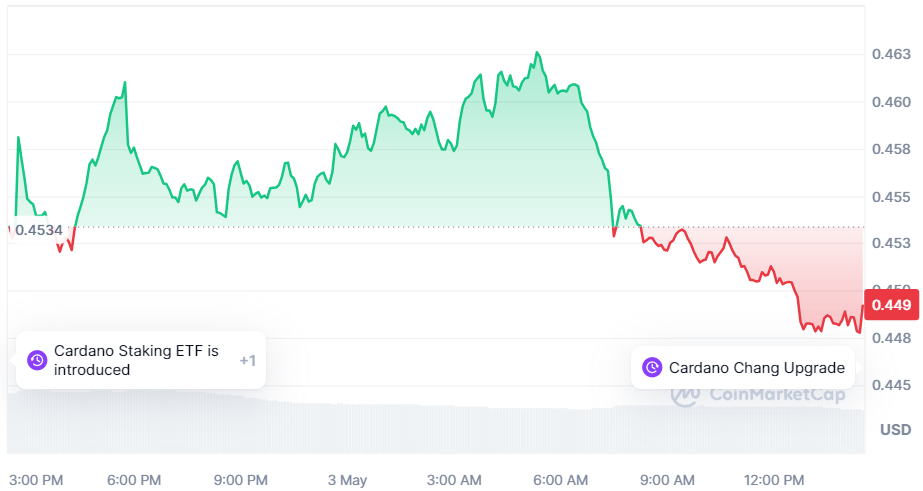Click the clock icon beside Cardano Staking ETF

(37, 360)
